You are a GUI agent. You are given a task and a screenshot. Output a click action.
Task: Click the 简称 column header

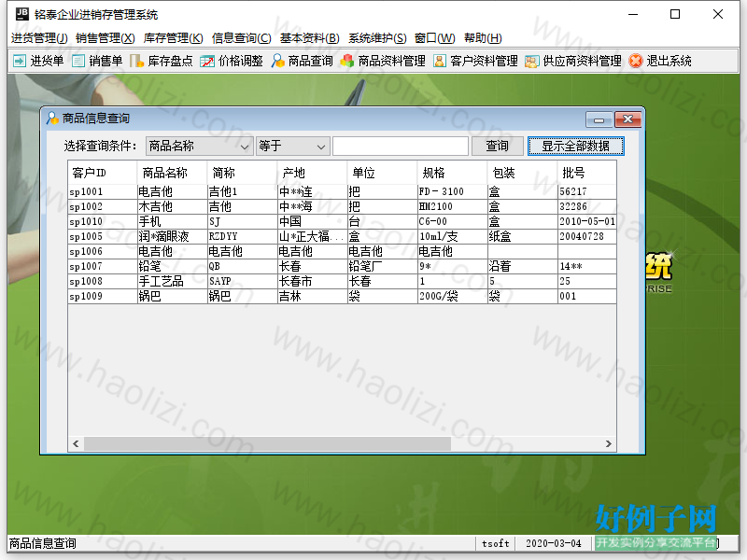(243, 173)
